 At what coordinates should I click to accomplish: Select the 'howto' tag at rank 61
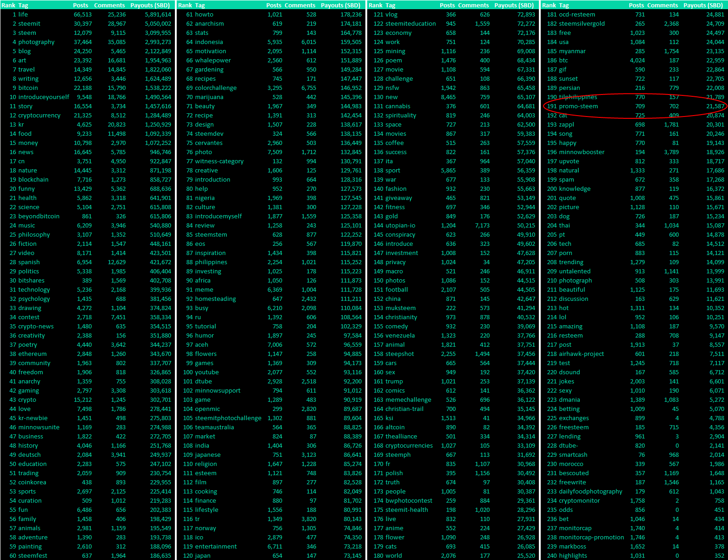click(x=204, y=14)
